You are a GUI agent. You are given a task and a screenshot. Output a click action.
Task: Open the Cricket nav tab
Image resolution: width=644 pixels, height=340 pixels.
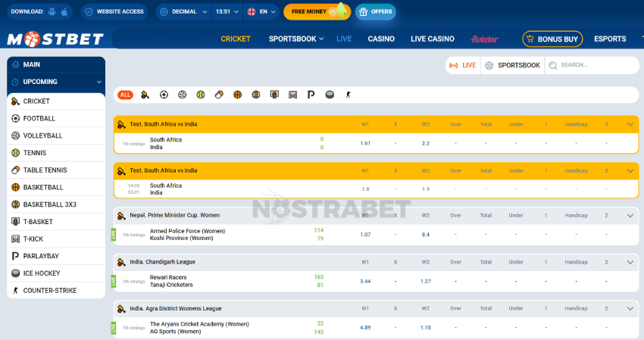click(236, 39)
